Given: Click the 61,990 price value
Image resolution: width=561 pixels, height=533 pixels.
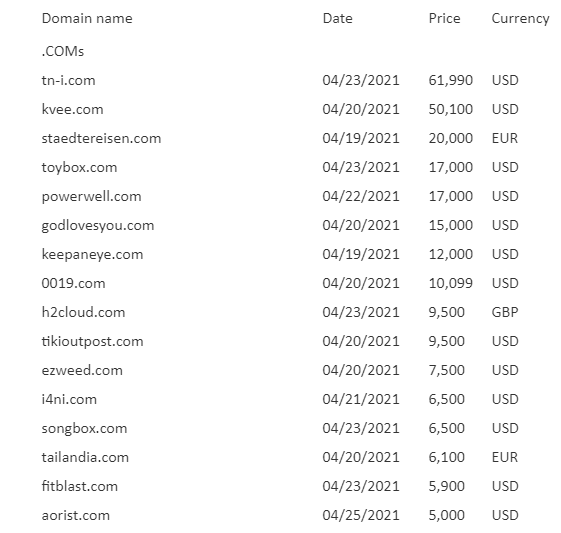Looking at the screenshot, I should tap(450, 80).
